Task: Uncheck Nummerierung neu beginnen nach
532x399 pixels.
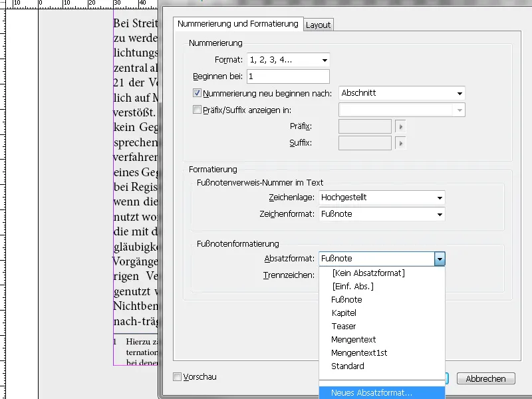Action: [198, 92]
